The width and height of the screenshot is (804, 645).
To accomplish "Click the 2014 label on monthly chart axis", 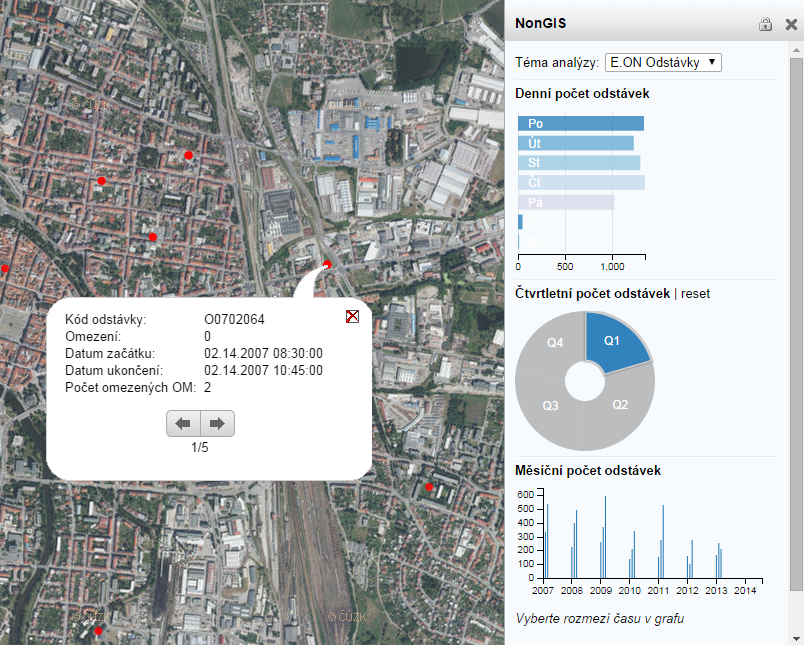I will tap(745, 590).
